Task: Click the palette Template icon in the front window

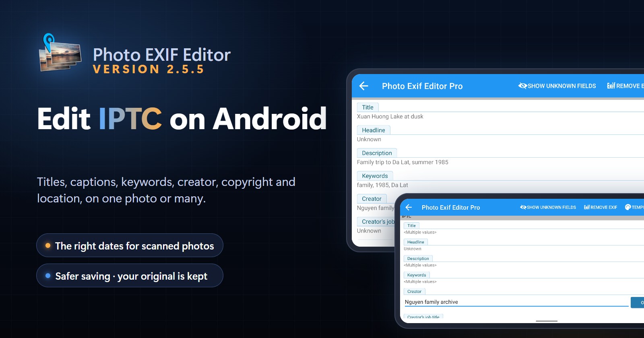Action: (628, 207)
